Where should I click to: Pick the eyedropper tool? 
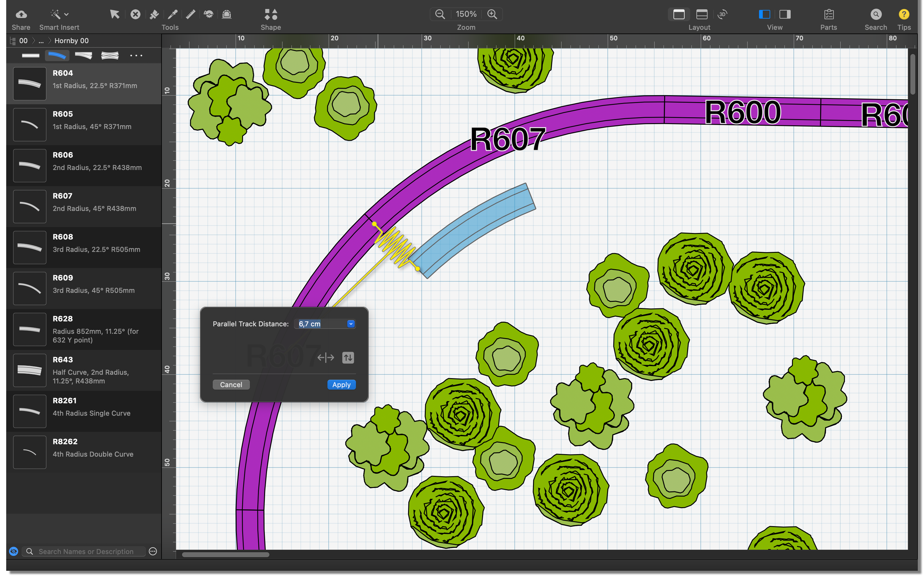[x=172, y=15]
